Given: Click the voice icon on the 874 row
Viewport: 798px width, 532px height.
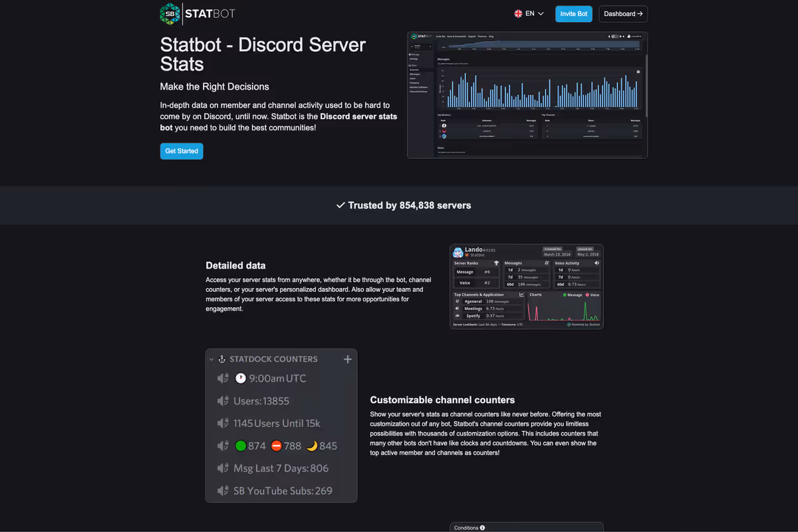Looking at the screenshot, I should click(x=223, y=446).
